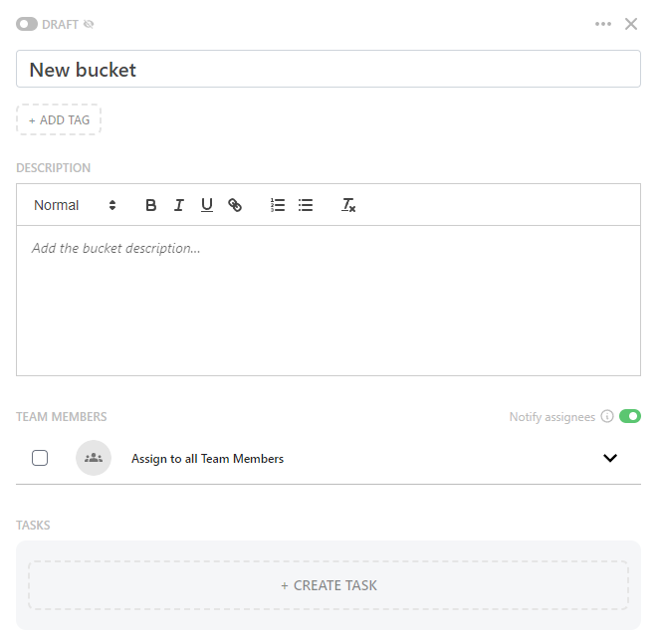659x644 pixels.
Task: Click the Add Tag button
Action: tap(59, 119)
